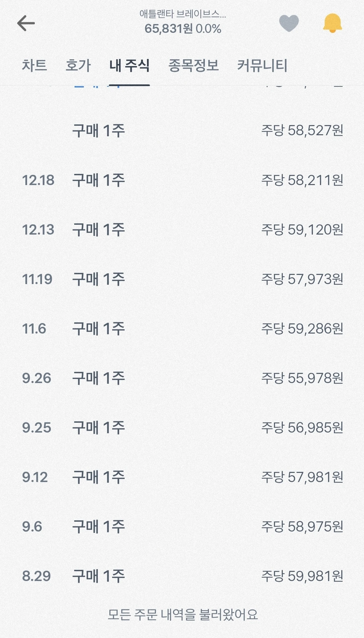
Task: Tap the current price 65,831원 header
Action: click(169, 29)
